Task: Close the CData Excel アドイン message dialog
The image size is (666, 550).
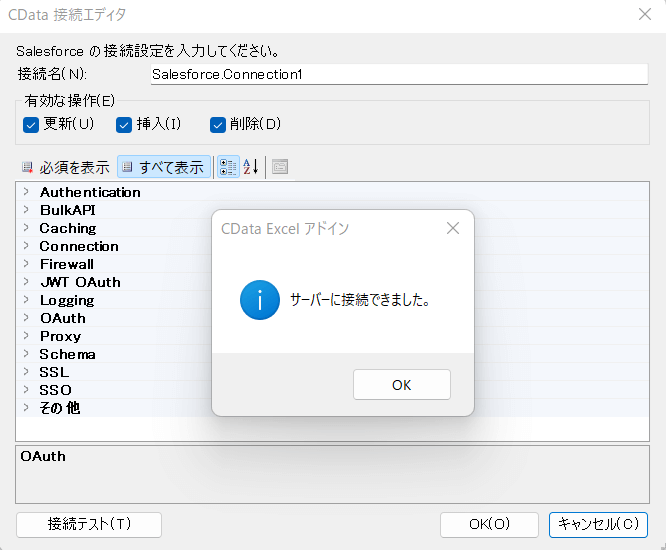Action: (453, 228)
